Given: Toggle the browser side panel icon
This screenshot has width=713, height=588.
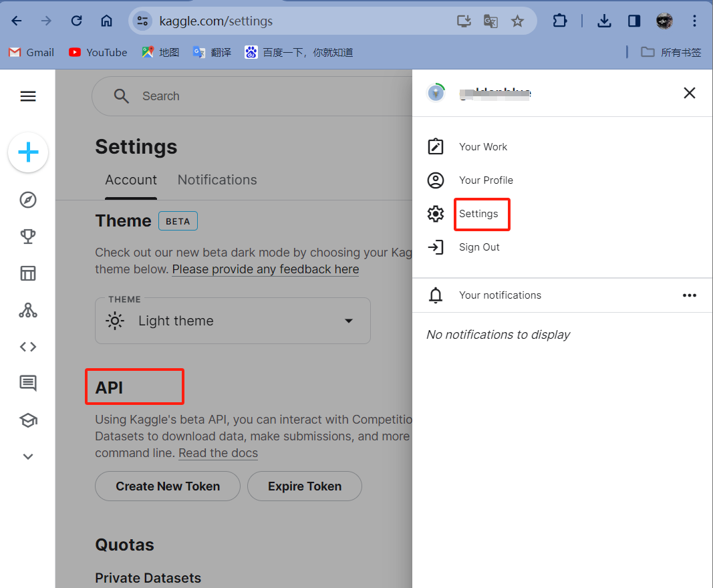Looking at the screenshot, I should (x=634, y=21).
